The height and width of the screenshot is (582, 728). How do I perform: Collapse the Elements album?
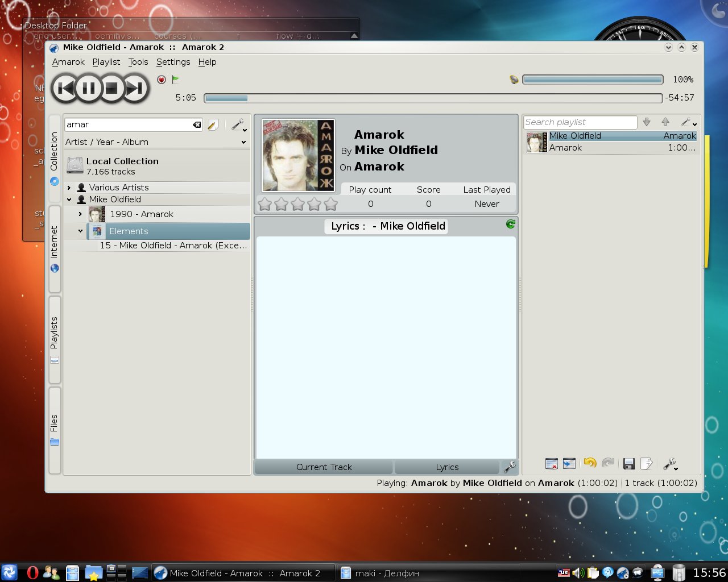point(80,231)
